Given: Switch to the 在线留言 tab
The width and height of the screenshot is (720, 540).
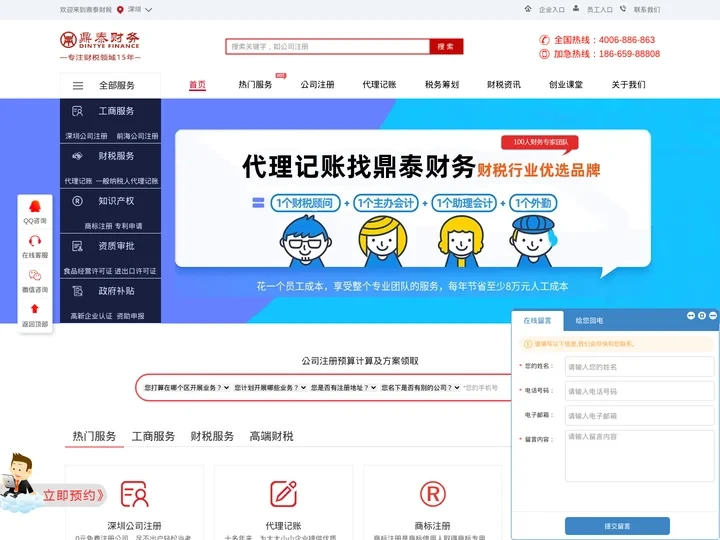Looking at the screenshot, I should pyautogui.click(x=537, y=321).
